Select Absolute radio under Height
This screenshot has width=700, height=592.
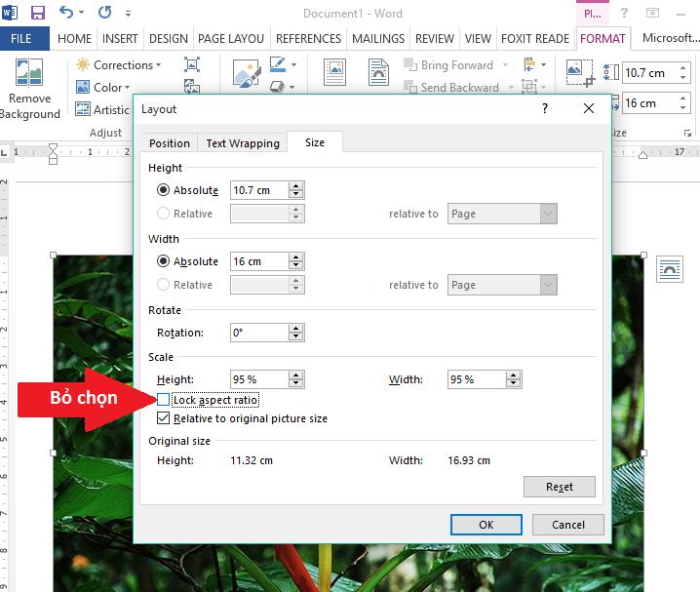[x=163, y=190]
